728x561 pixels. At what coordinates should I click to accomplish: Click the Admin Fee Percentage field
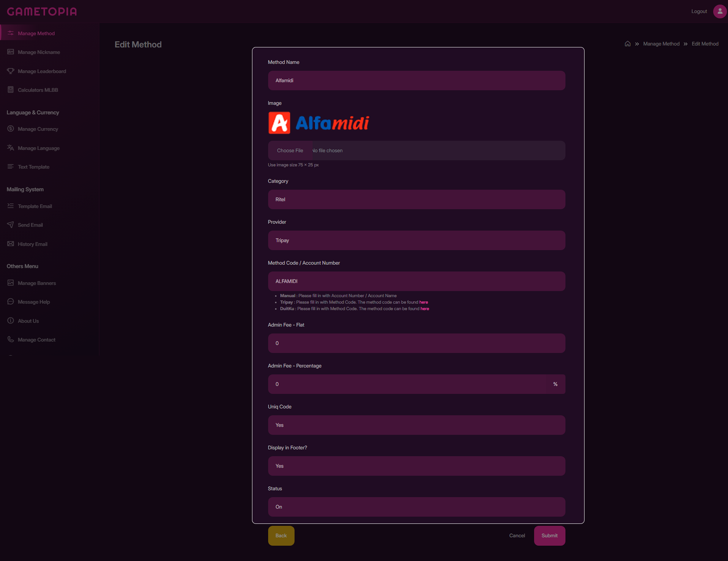point(407,384)
